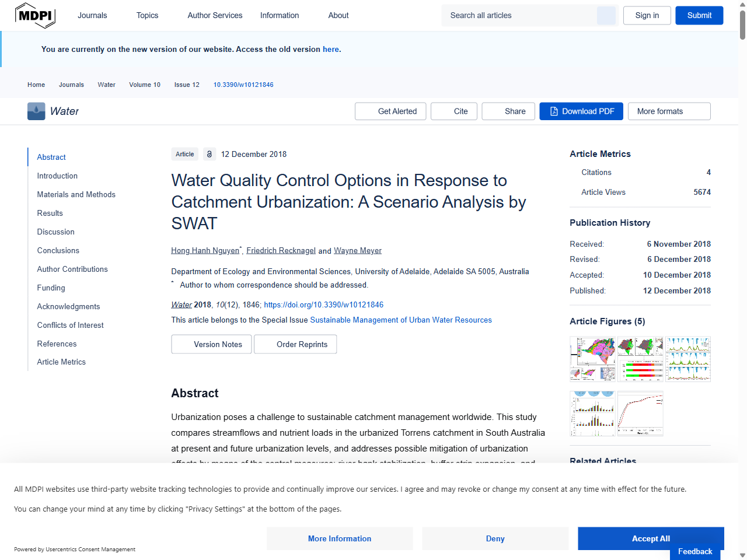
Task: Open the Information menu
Action: [x=279, y=15]
